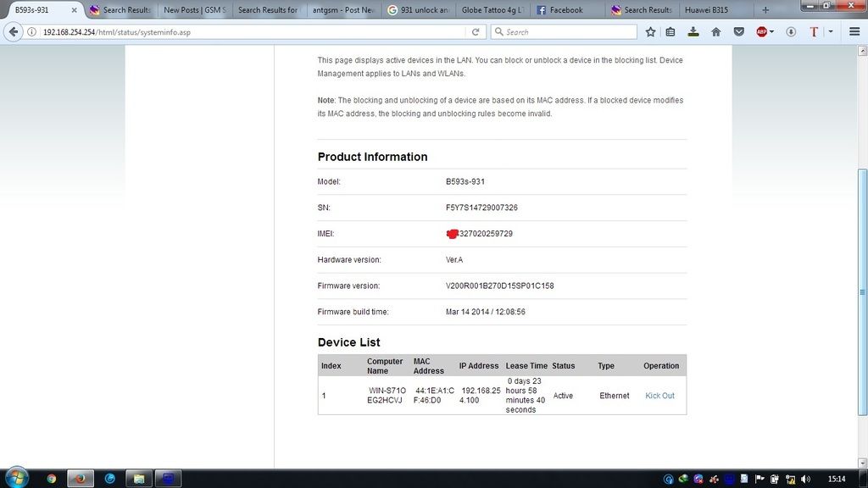Viewport: 868px width, 488px height.
Task: Open the Windows Start button
Action: 16,478
